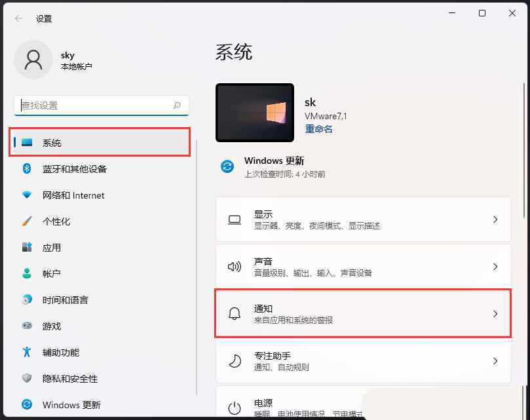
Task: Close the Settings window
Action: pos(512,13)
